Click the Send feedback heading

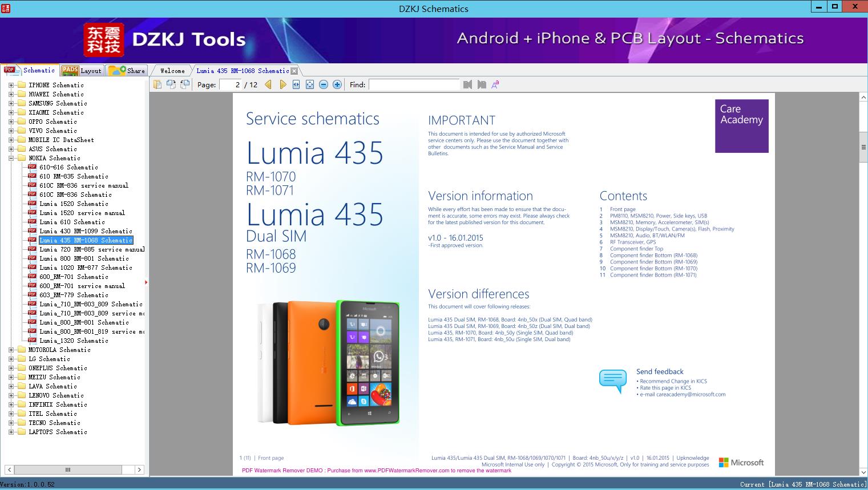click(x=660, y=371)
